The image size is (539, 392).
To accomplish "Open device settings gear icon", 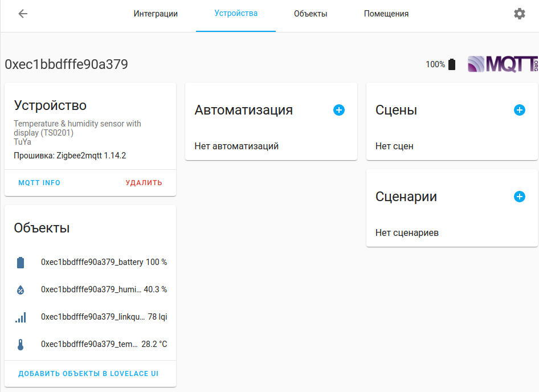I will click(x=519, y=14).
